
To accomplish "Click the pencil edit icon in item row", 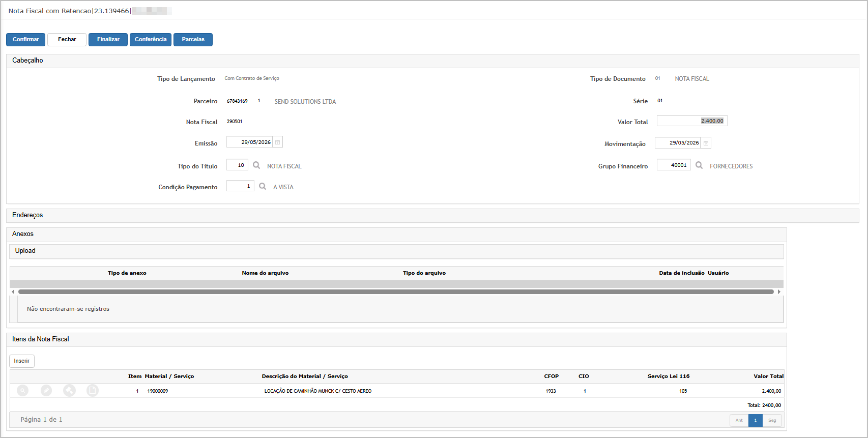I will [x=46, y=391].
